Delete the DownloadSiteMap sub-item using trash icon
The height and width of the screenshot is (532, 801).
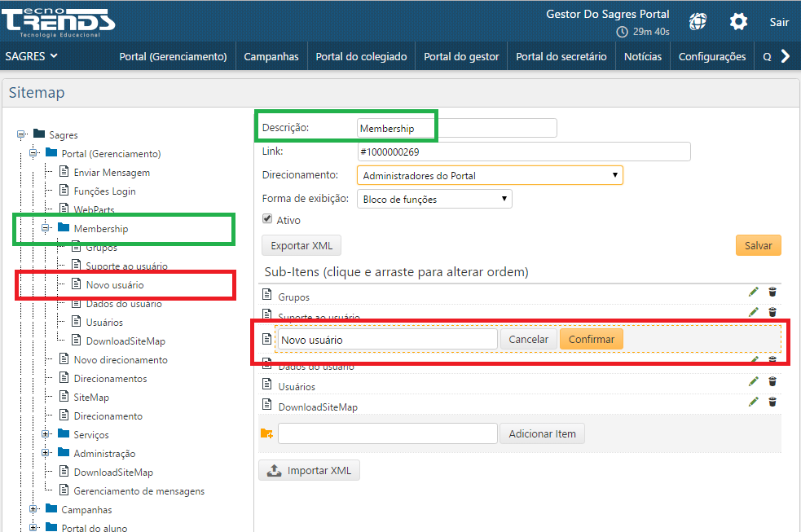tap(772, 401)
